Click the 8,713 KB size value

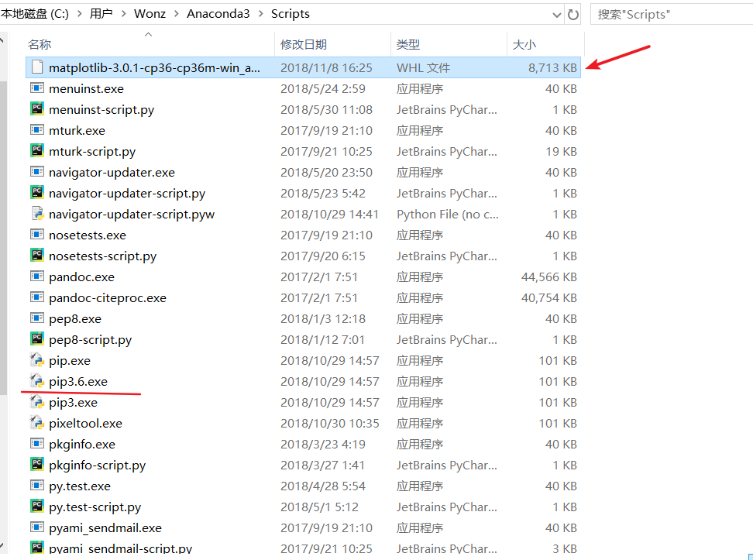click(x=552, y=67)
